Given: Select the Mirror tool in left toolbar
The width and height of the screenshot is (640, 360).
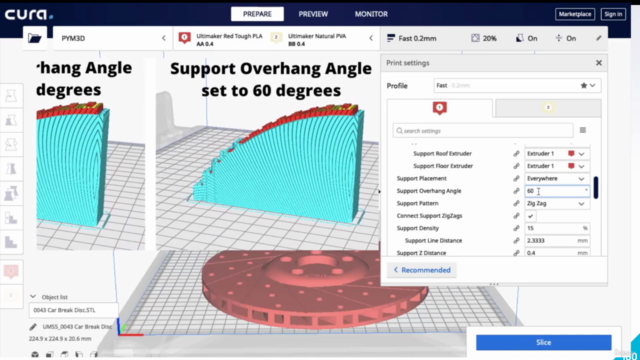Looking at the screenshot, I should point(11,169).
